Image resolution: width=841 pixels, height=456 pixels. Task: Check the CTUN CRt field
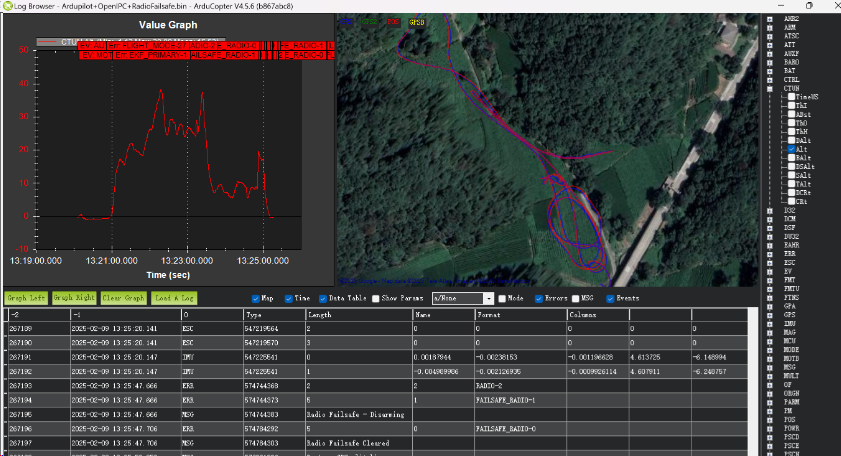[x=792, y=201]
